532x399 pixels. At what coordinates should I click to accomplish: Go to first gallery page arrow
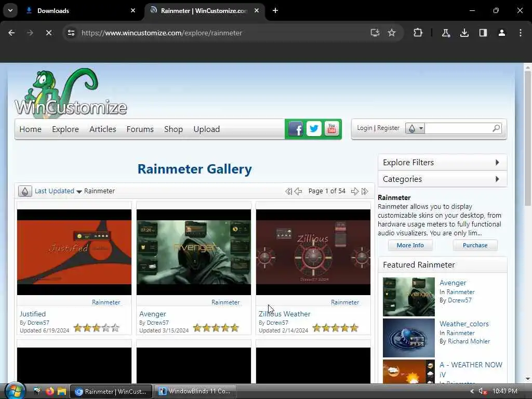(289, 191)
